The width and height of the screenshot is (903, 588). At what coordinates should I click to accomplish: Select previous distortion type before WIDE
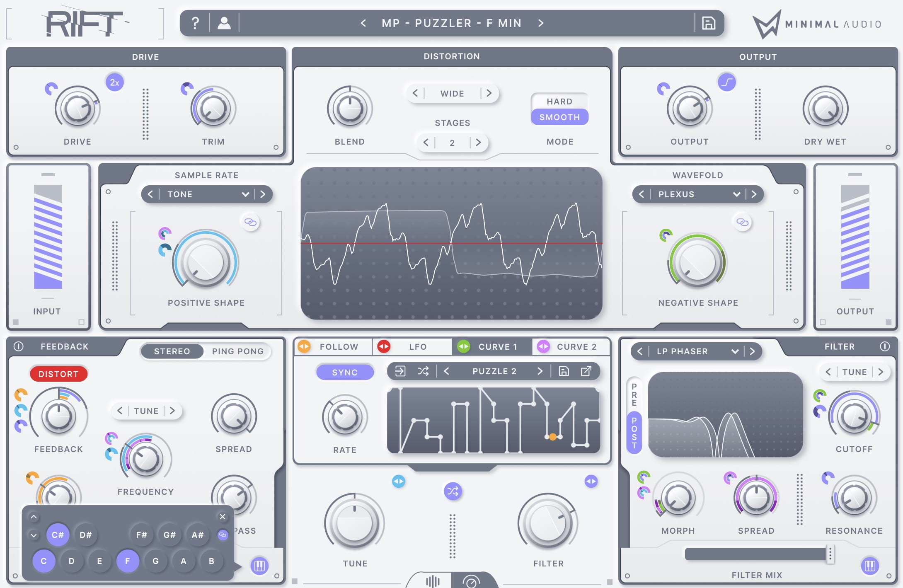pyautogui.click(x=415, y=93)
